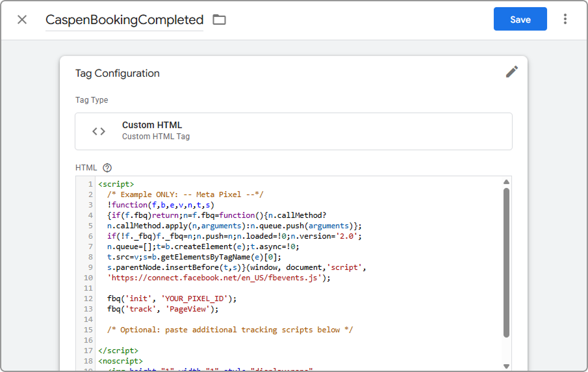The image size is (588, 372).
Task: Click 'YOUR_PIXEL_ID' in the fbq init line
Action: coord(192,299)
